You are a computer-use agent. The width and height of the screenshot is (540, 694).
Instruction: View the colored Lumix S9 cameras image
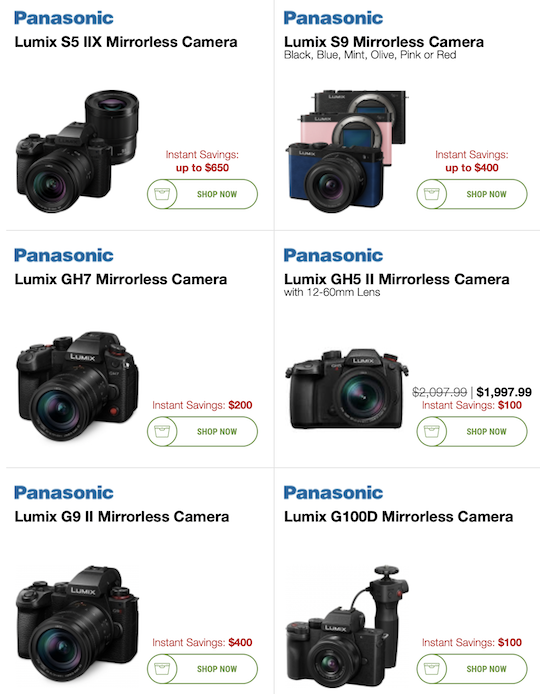pos(346,150)
